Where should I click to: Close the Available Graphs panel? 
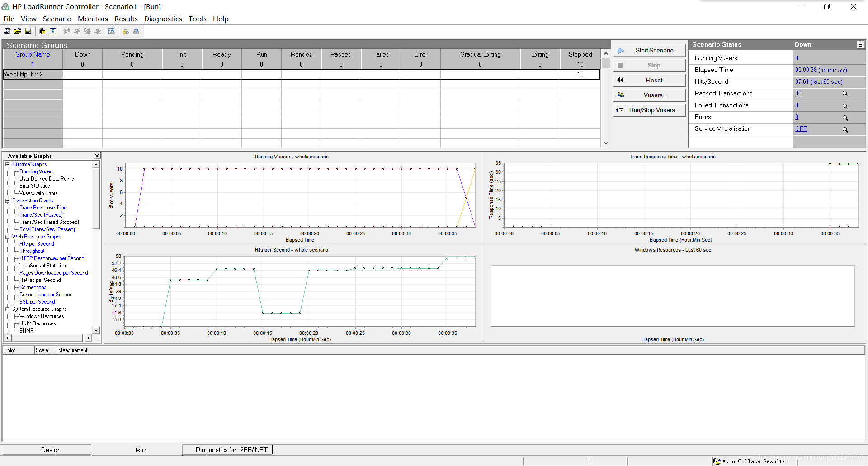97,156
